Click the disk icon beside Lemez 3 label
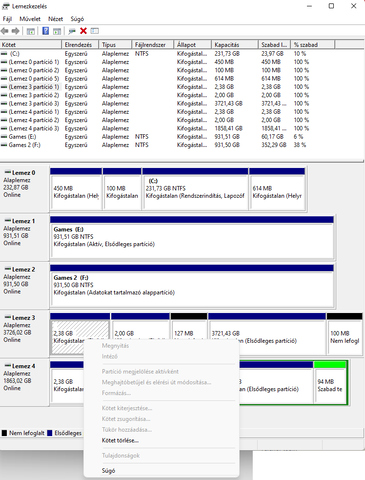This screenshot has width=365, height=480. [8, 318]
